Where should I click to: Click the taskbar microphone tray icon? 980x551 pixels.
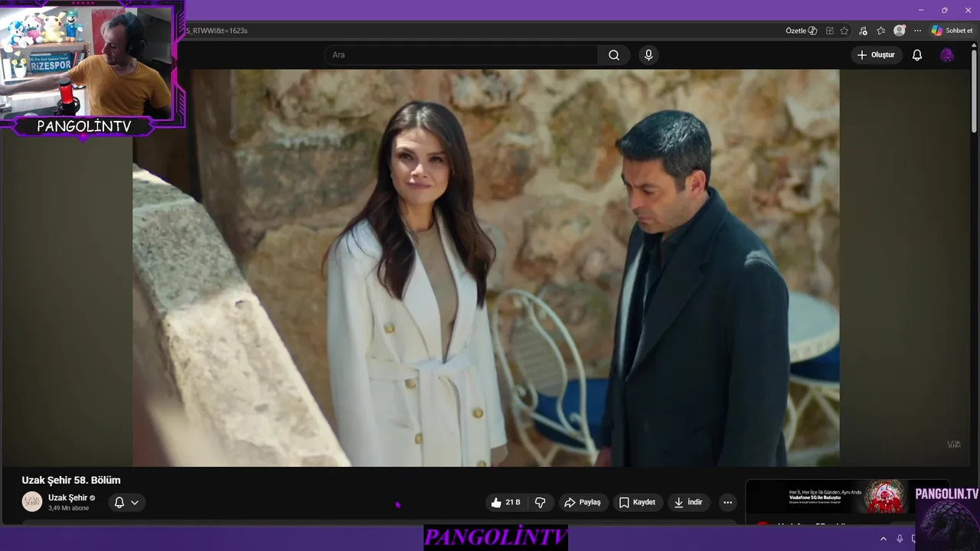click(900, 539)
